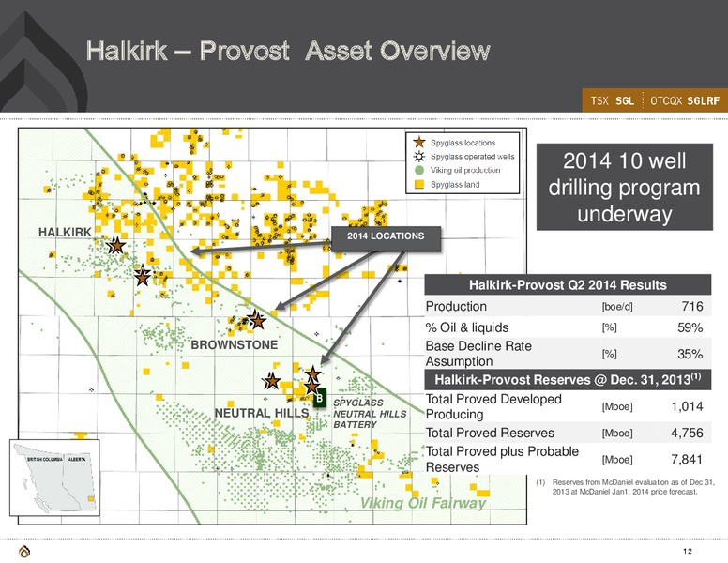Click the production value 716

pyautogui.click(x=692, y=306)
